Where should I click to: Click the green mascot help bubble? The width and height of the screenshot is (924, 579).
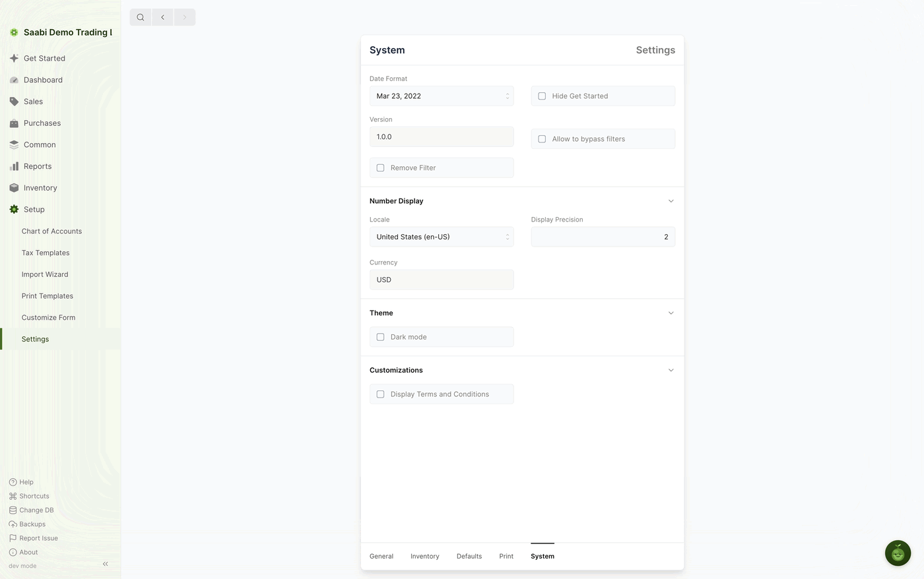pos(898,553)
